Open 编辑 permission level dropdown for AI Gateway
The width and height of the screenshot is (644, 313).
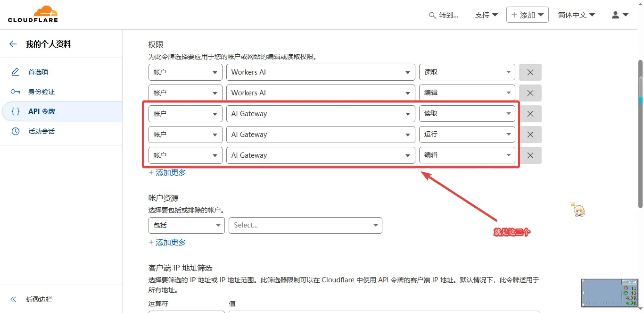pyautogui.click(x=467, y=155)
